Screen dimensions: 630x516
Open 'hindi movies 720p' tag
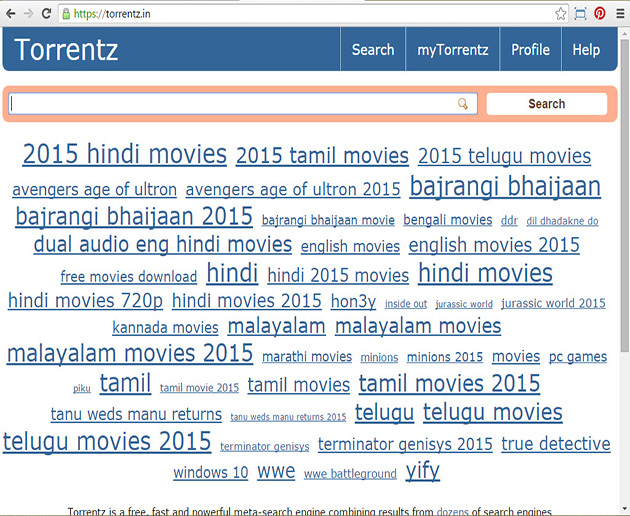[85, 301]
